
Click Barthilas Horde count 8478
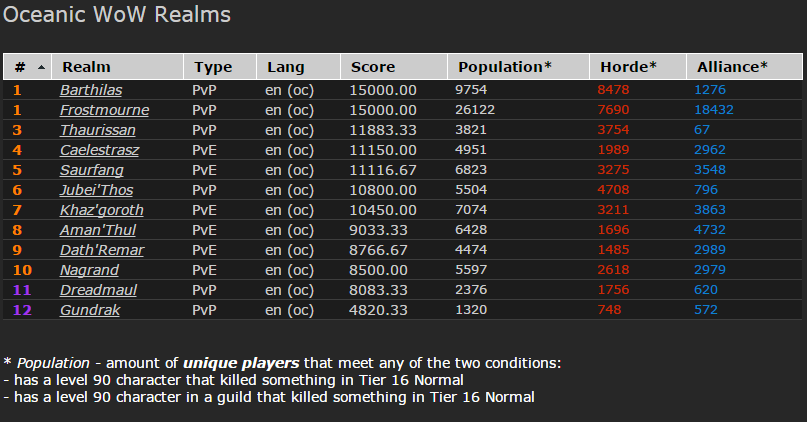tap(613, 90)
